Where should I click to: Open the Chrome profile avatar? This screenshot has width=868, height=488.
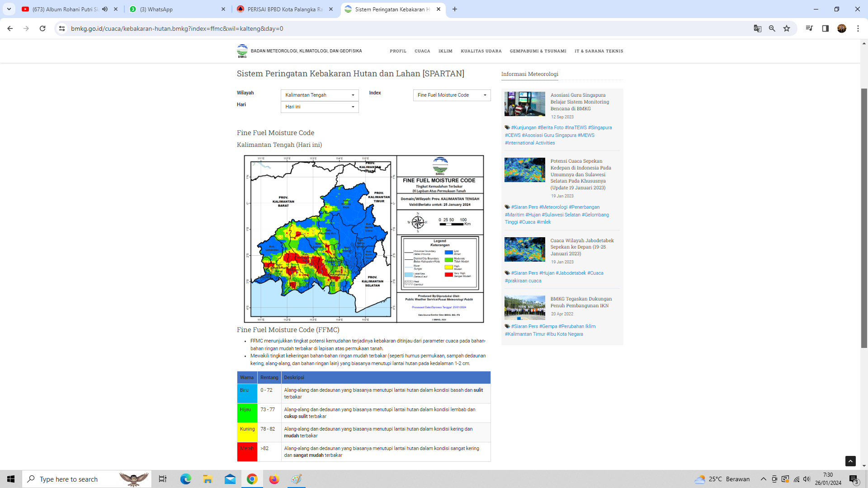point(842,28)
